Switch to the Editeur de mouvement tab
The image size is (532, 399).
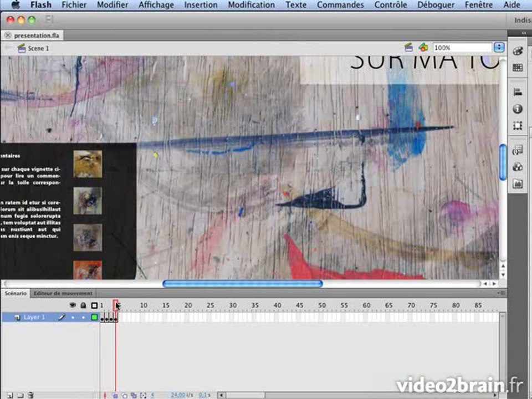[x=63, y=293]
